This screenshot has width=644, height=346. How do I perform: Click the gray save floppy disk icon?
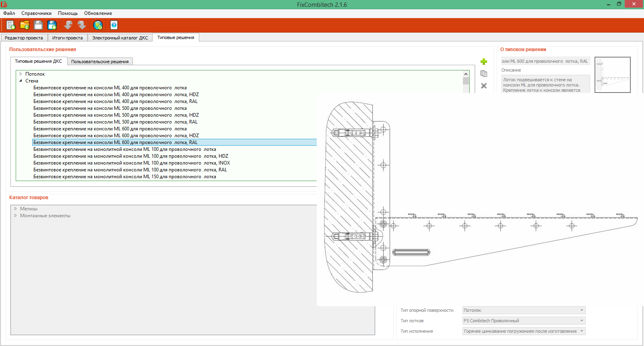[x=38, y=25]
